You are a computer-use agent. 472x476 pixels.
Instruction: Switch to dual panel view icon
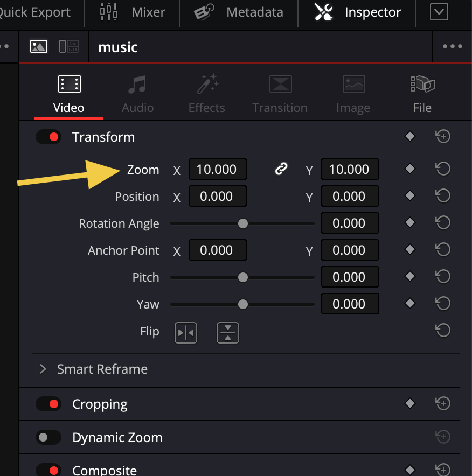(x=69, y=46)
